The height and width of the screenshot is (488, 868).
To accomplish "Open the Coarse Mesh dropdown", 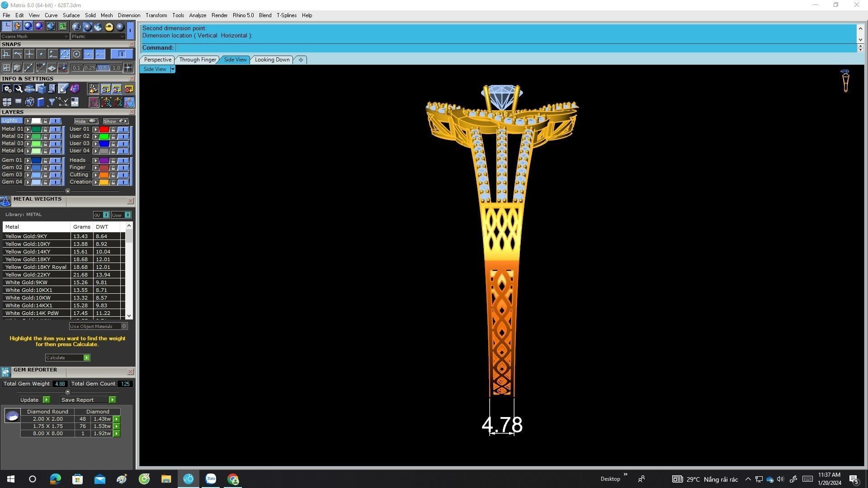I will tap(66, 37).
